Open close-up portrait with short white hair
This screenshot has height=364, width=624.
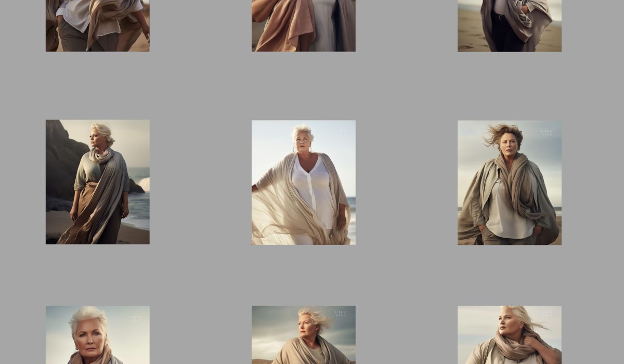[x=97, y=335]
